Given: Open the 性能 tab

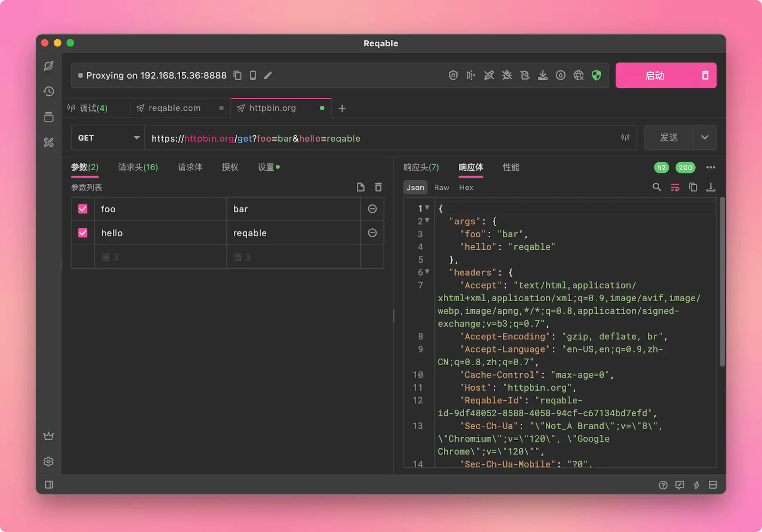Looking at the screenshot, I should pyautogui.click(x=511, y=167).
